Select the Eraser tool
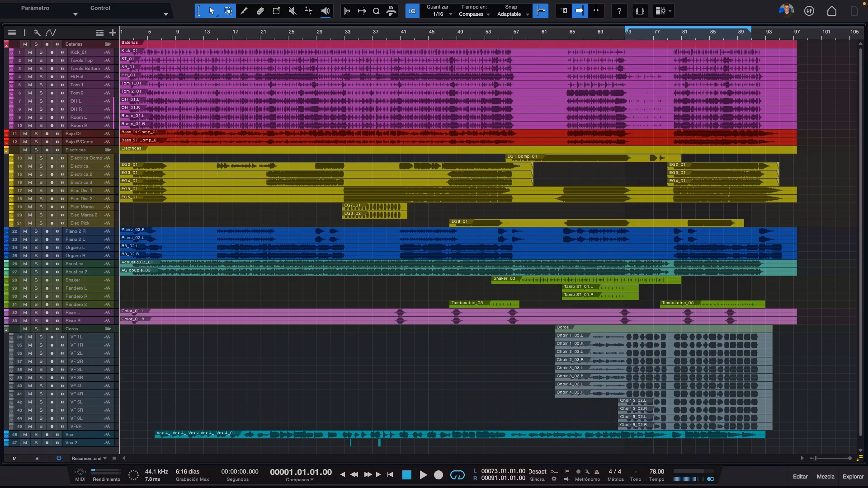This screenshot has height=488, width=868. 260,11
